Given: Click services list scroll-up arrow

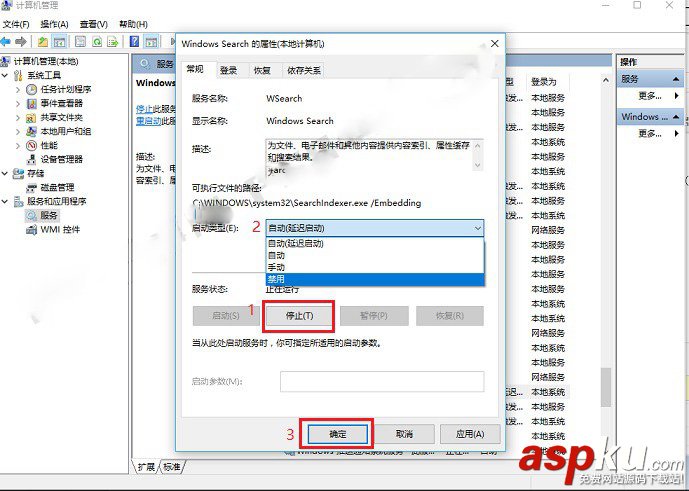Looking at the screenshot, I should [x=606, y=80].
